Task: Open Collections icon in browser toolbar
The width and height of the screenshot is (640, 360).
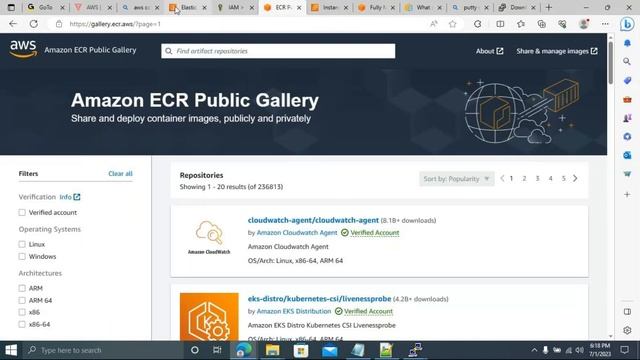Action: pyautogui.click(x=542, y=24)
